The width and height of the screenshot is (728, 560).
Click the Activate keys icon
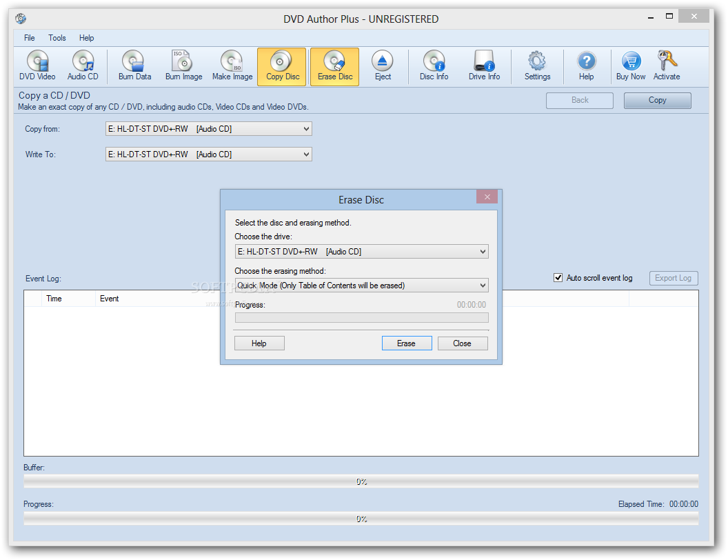[x=667, y=66]
